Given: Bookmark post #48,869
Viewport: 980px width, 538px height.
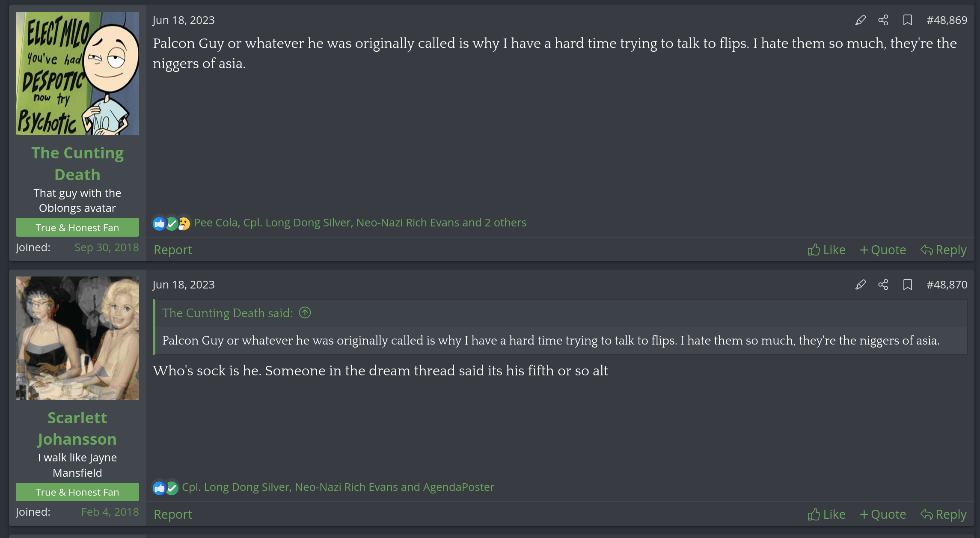Looking at the screenshot, I should [x=907, y=20].
